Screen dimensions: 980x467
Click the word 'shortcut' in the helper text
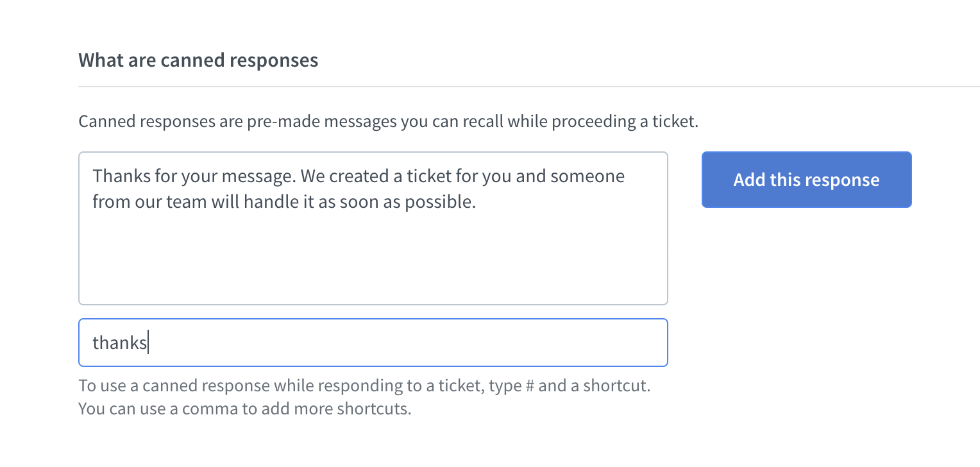pos(616,385)
